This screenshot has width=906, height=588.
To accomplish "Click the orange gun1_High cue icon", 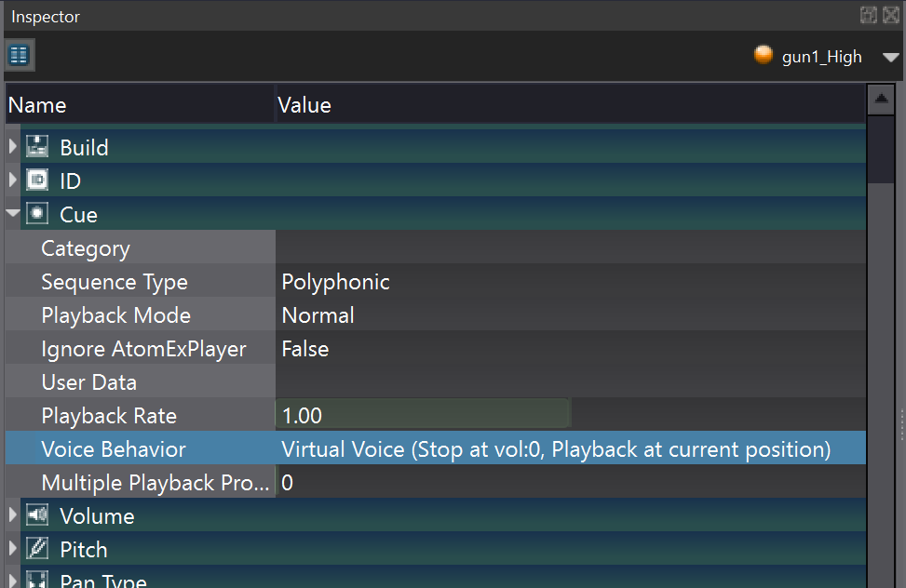I will (x=764, y=56).
